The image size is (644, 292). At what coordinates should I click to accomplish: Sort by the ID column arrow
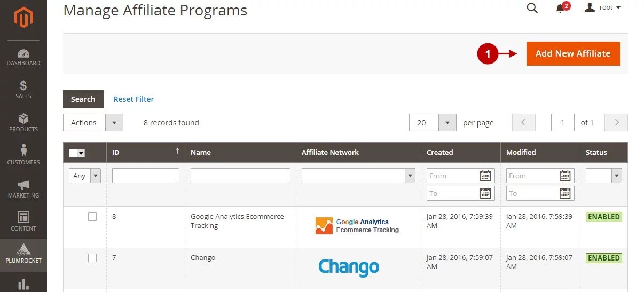[177, 152]
